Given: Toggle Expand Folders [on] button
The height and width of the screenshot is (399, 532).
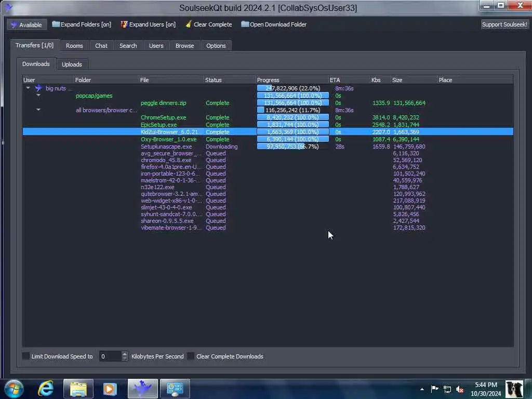Looking at the screenshot, I should point(82,24).
